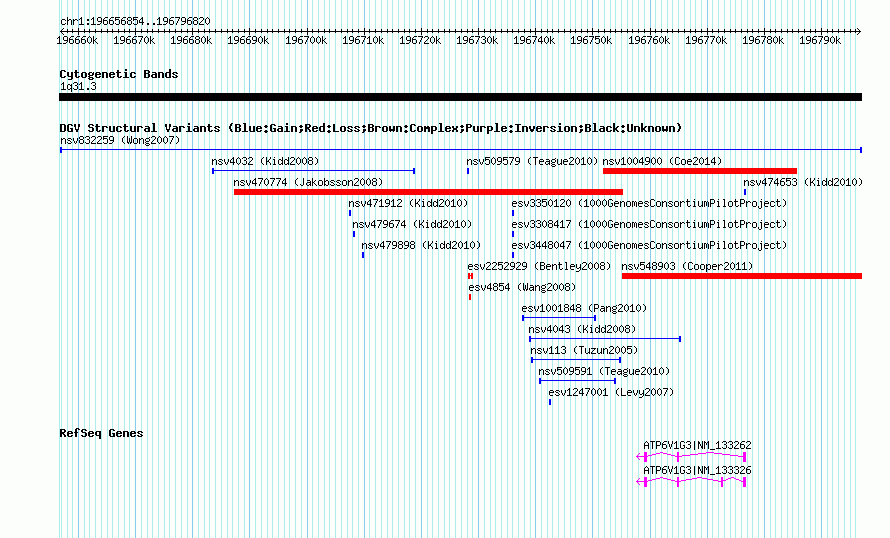Click the 196750k ruler tick label

591,40
